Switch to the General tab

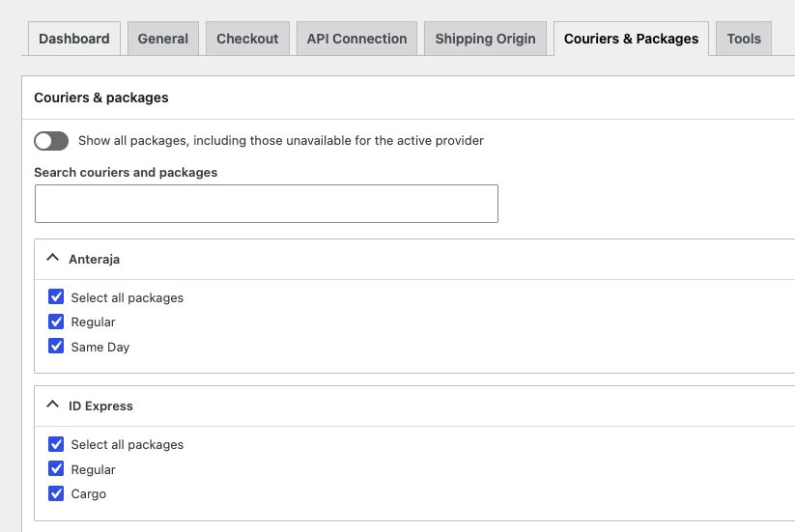[x=162, y=39]
